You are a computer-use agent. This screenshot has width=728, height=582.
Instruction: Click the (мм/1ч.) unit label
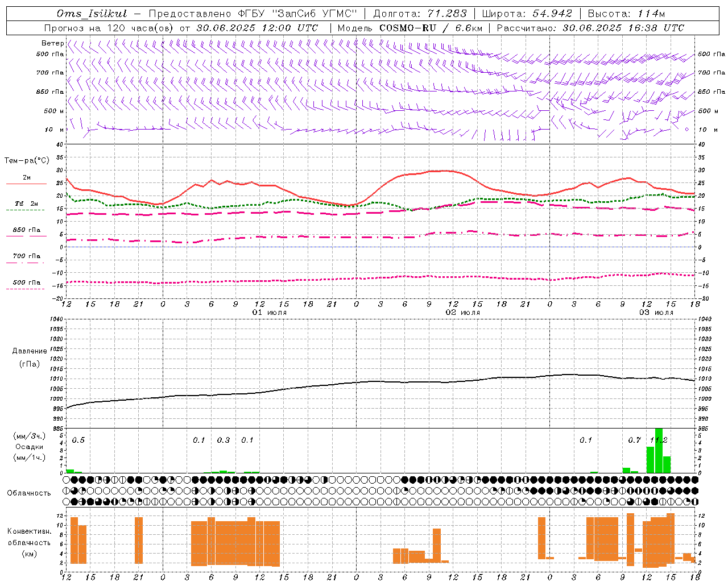coord(30,458)
